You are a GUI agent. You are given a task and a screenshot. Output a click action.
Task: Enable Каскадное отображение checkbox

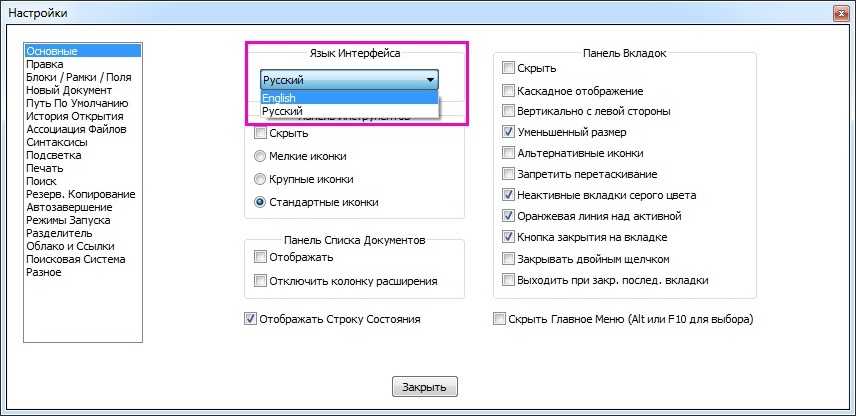[x=509, y=90]
